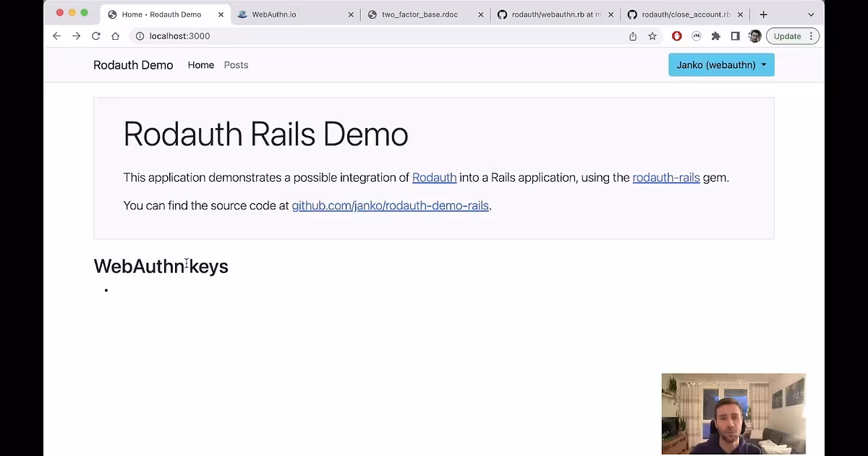Screen dimensions: 868x456
Task: Open the Posts nav item
Action: (x=236, y=65)
